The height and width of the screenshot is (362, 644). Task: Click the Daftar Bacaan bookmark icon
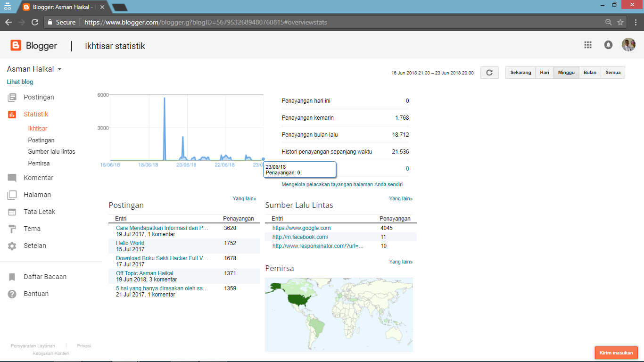12,277
